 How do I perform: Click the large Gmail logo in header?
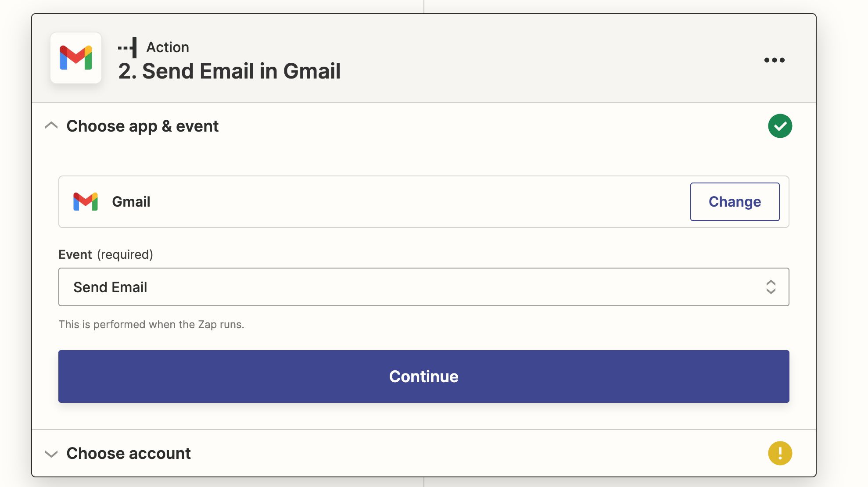point(76,58)
